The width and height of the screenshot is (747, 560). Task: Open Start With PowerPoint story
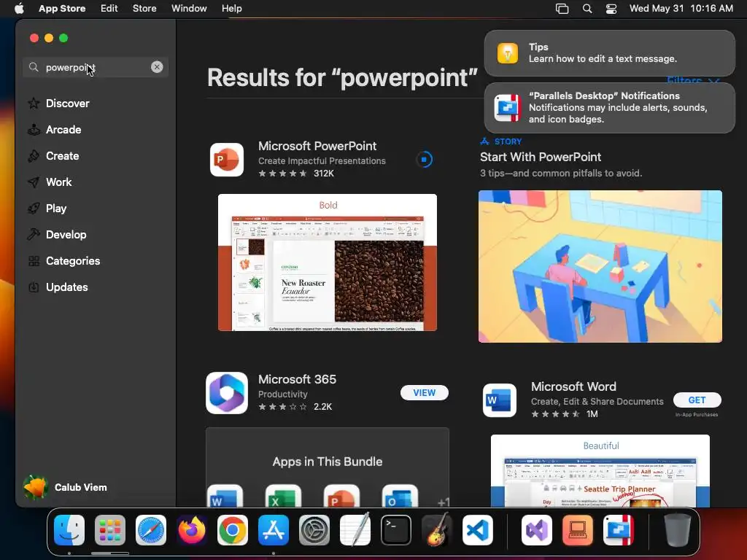[x=541, y=157]
